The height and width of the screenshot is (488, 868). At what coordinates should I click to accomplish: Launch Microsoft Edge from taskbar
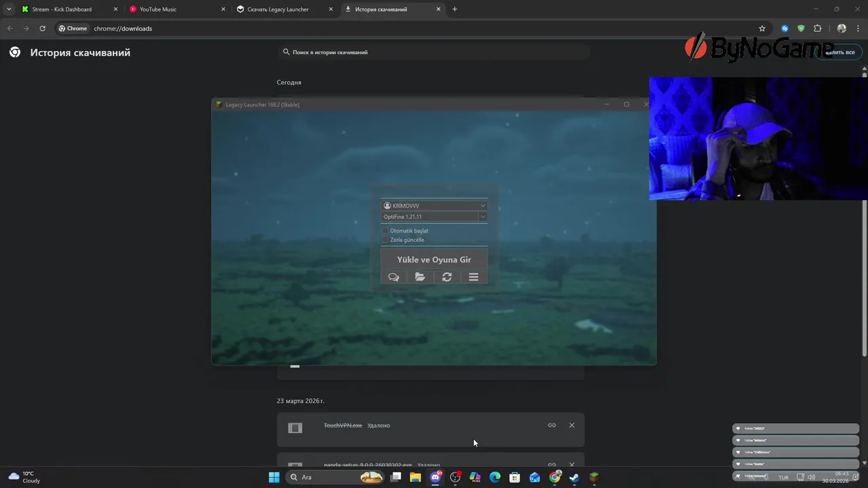pyautogui.click(x=495, y=477)
